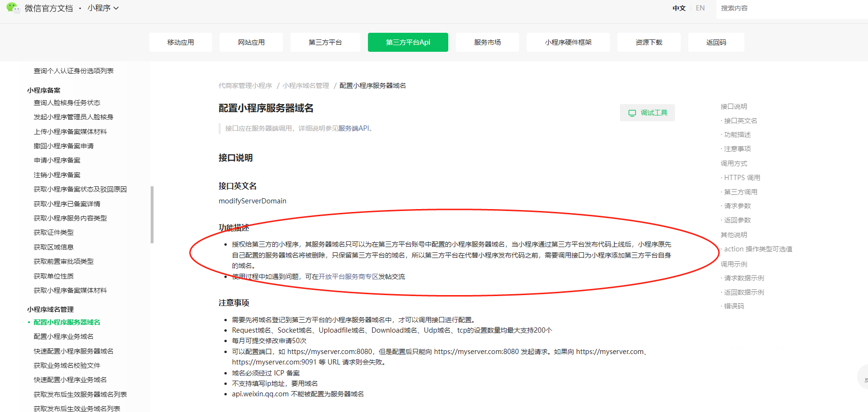Jump to 接口英文名 in page outline

point(741,121)
